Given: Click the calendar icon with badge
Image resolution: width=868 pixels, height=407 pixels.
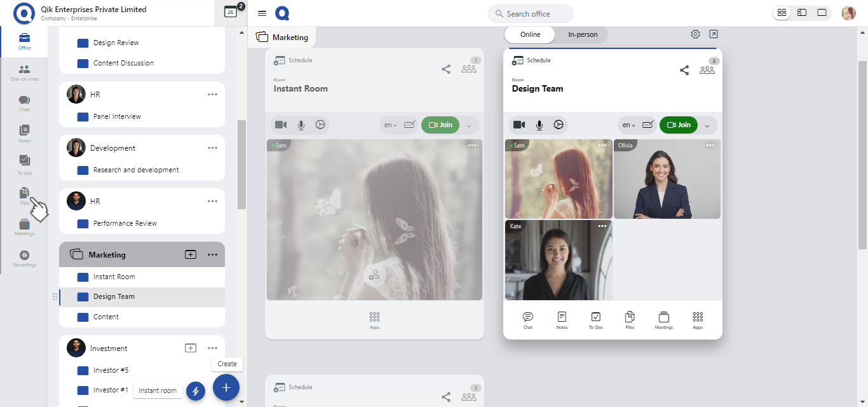Looking at the screenshot, I should point(231,12).
